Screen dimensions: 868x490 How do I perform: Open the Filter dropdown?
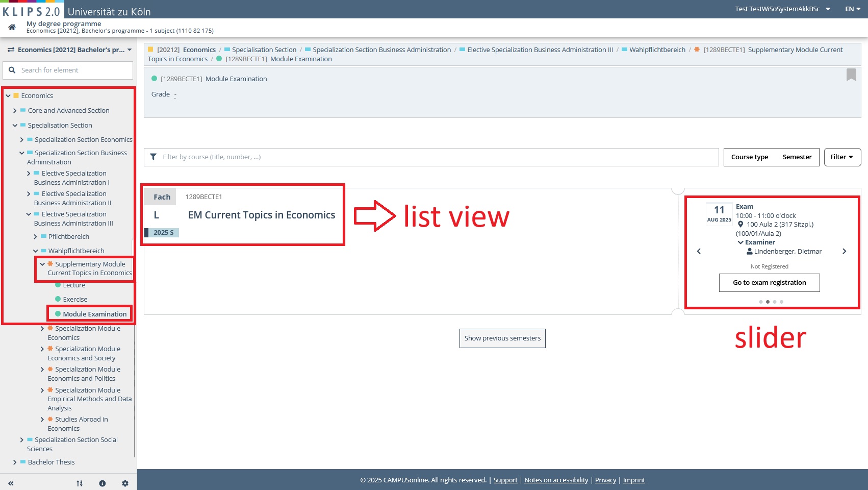pyautogui.click(x=842, y=157)
